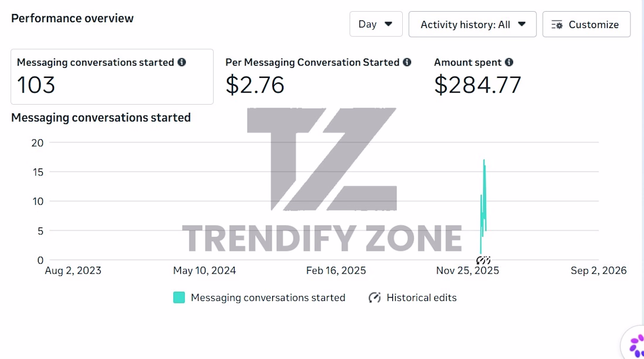Click the caret arrow on Activity history

pos(522,24)
